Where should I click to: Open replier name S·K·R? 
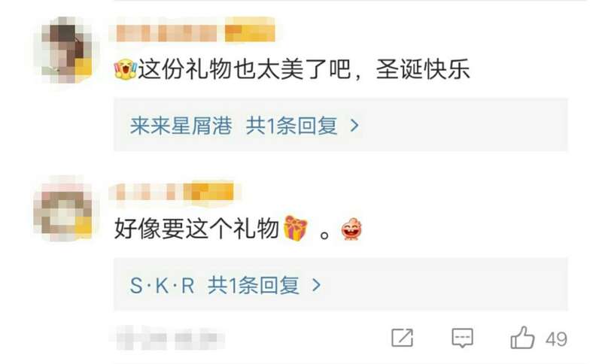[162, 285]
